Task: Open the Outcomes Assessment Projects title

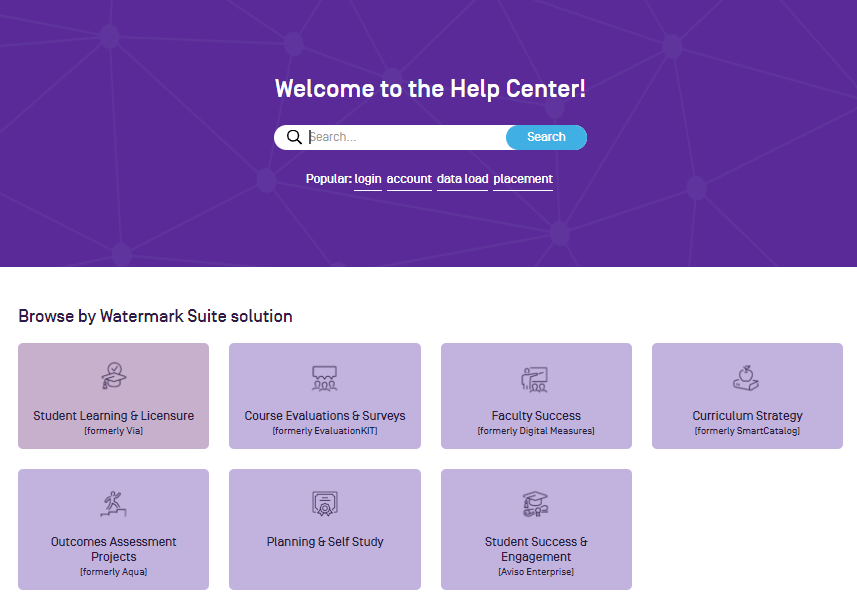Action: point(114,549)
